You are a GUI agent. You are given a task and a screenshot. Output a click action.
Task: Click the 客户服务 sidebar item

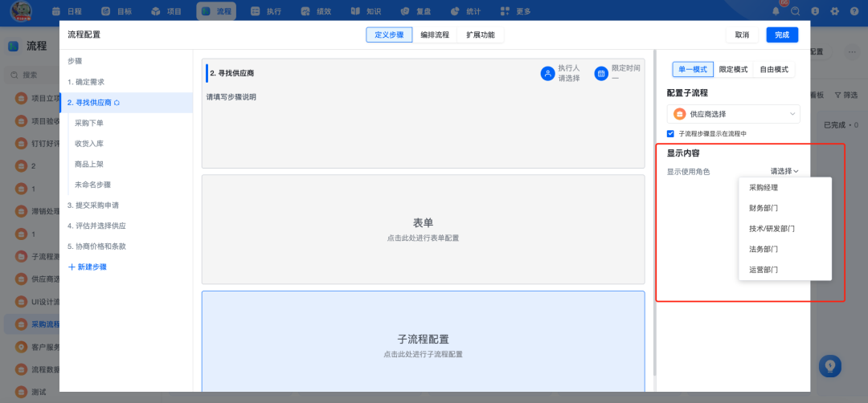(x=32, y=347)
